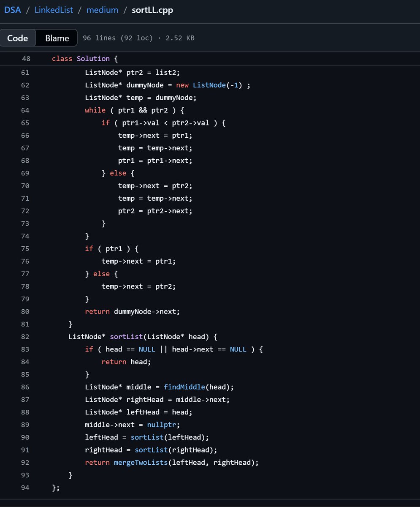Select line number 89
This screenshot has height=507, width=420.
point(25,425)
